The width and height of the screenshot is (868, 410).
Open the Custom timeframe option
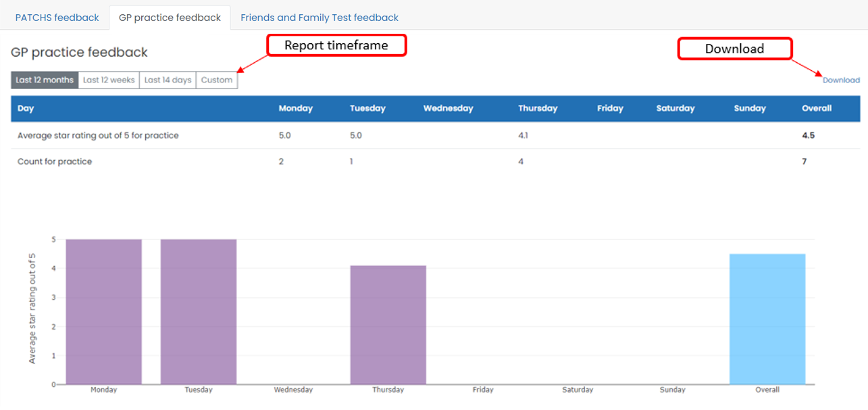[217, 80]
